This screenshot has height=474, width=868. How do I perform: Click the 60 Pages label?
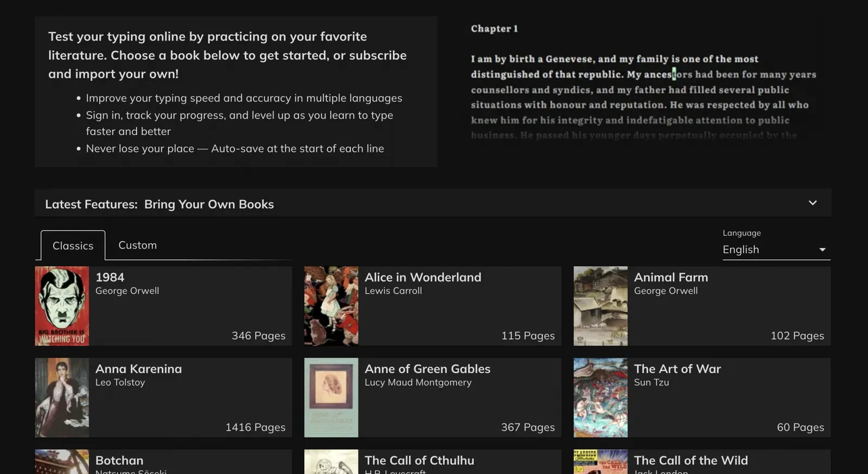(x=800, y=427)
